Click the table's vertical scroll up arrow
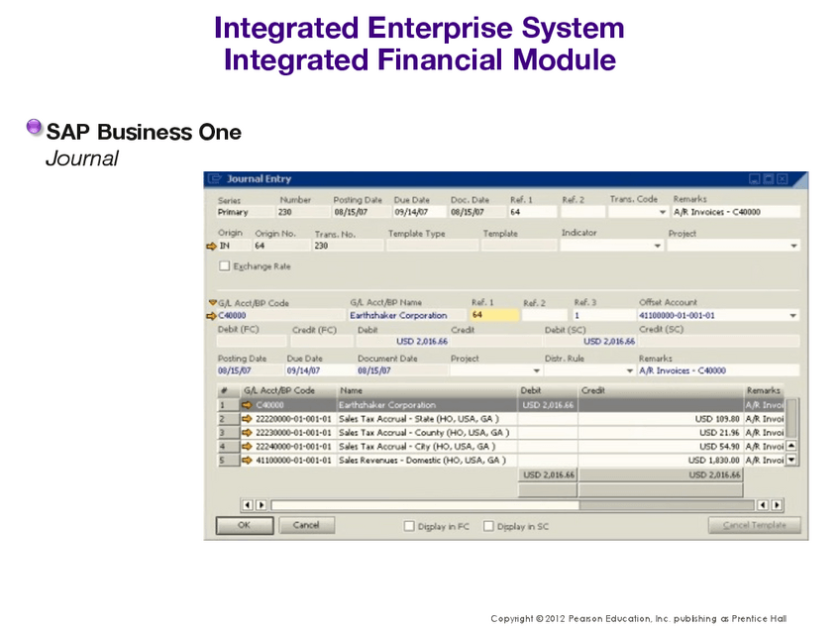 coord(791,446)
